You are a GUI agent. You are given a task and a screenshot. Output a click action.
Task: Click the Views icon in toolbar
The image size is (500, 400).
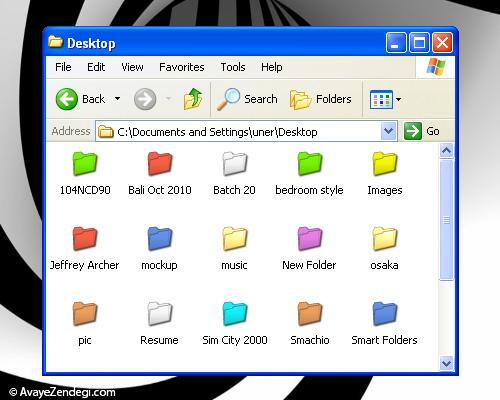click(381, 99)
